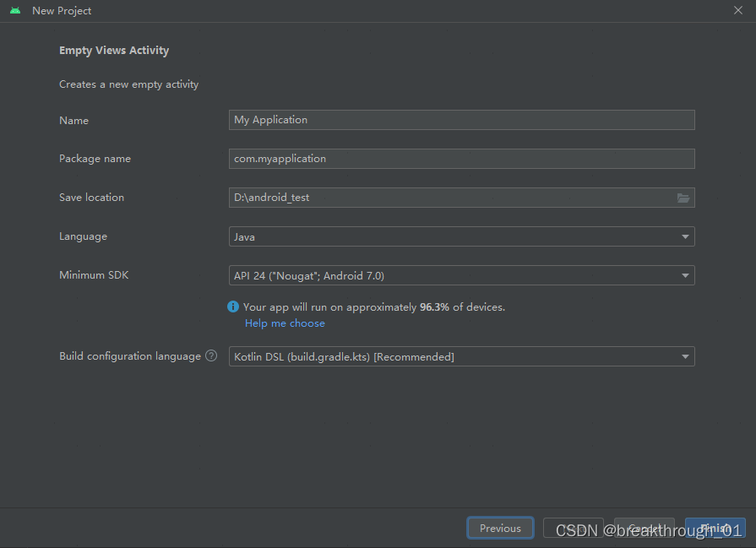Click the help icon beside Build configuration language
Screen dimensions: 756x548
(211, 356)
